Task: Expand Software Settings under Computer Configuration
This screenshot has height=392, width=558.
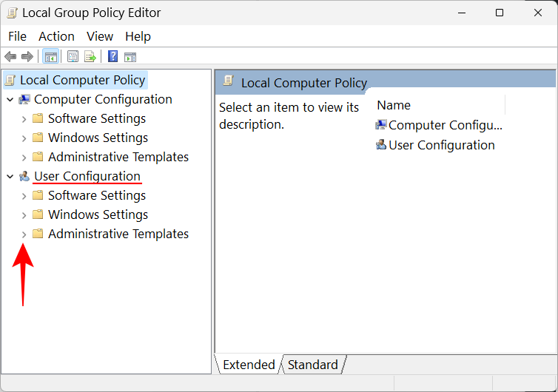Action: (x=24, y=118)
